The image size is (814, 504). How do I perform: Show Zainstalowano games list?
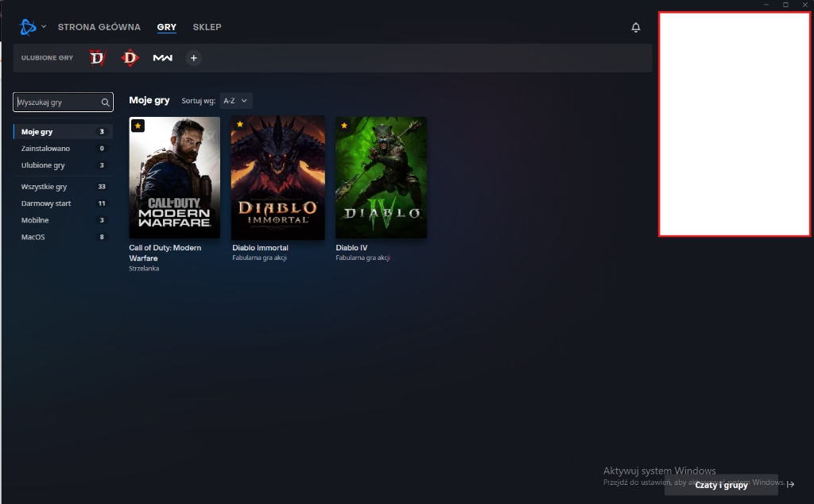pos(63,149)
